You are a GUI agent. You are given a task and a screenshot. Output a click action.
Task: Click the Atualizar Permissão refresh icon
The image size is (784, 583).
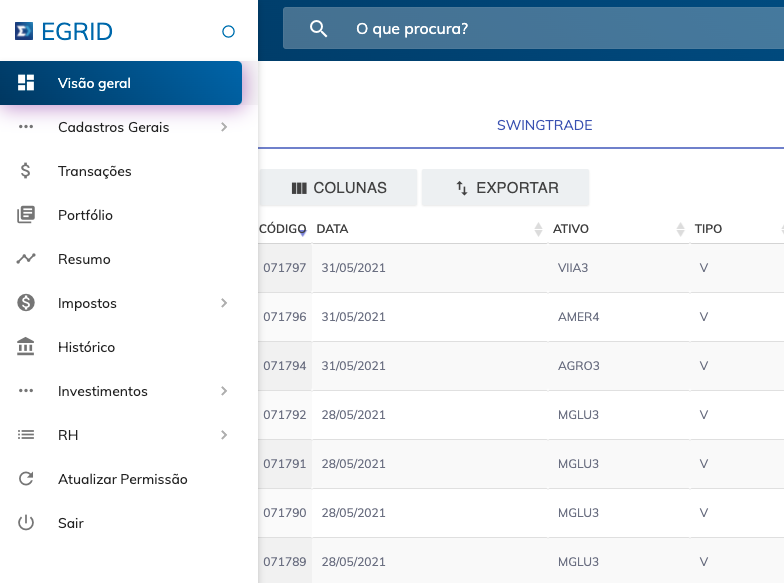tap(26, 479)
